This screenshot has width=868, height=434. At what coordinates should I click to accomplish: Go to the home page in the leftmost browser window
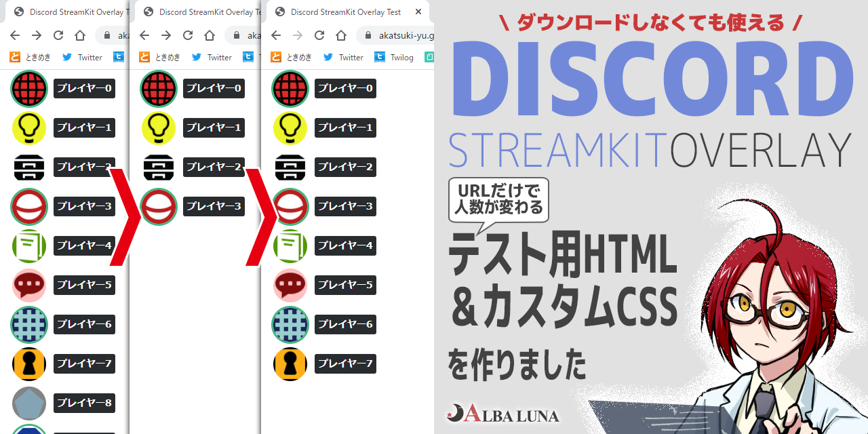[x=80, y=35]
